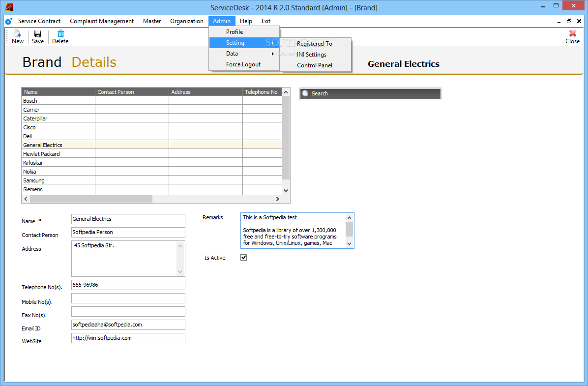588x386 pixels.
Task: Click the Remarks scrollbar thumb
Action: [349, 229]
